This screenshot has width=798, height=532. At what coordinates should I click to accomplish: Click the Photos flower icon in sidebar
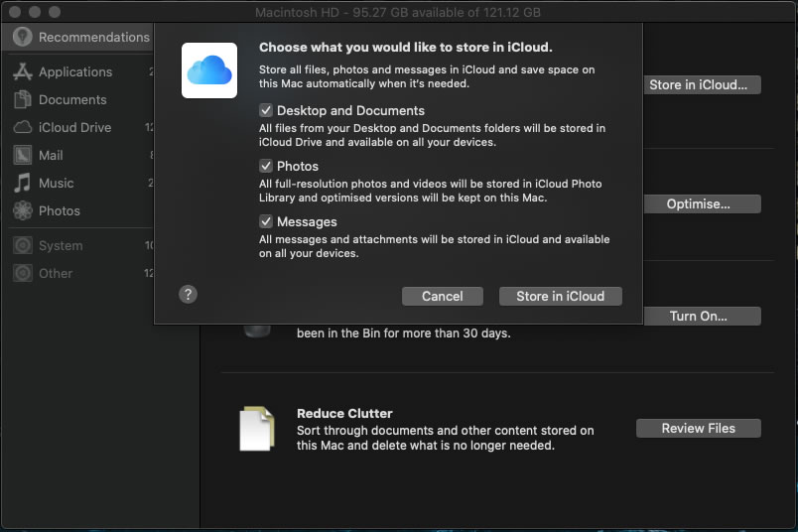coord(23,210)
